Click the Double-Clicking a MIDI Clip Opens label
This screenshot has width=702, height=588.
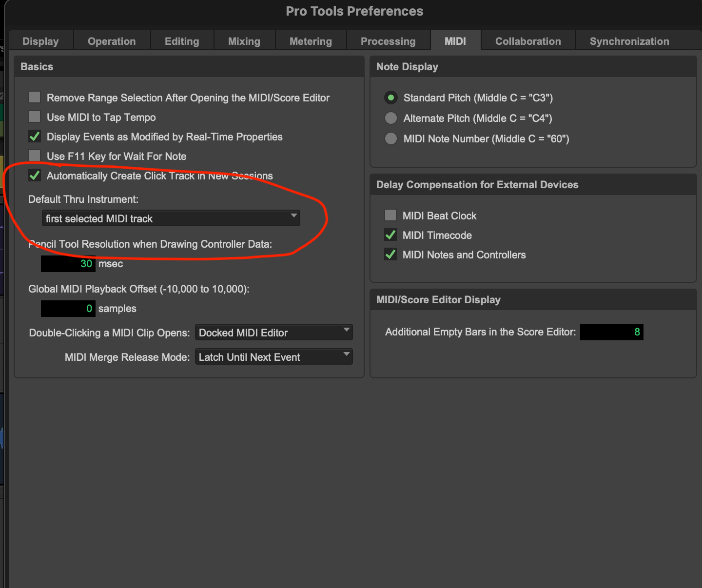coord(109,333)
